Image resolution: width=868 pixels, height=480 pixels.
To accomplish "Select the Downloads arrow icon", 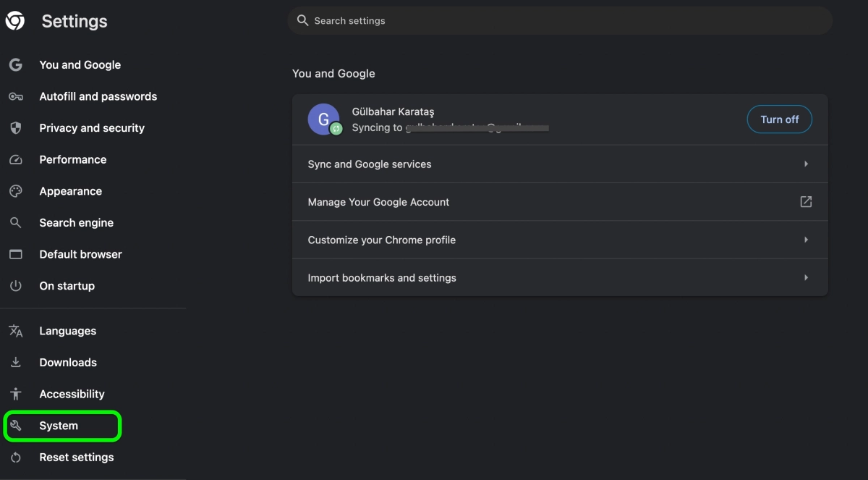I will click(x=15, y=362).
